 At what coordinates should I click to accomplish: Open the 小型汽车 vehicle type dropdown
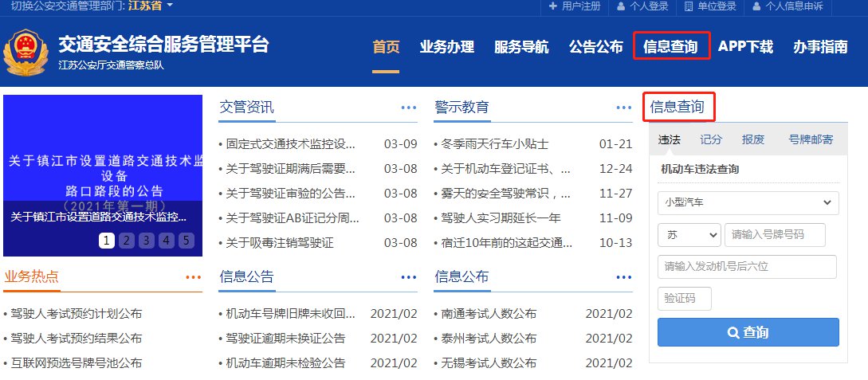[x=748, y=202]
